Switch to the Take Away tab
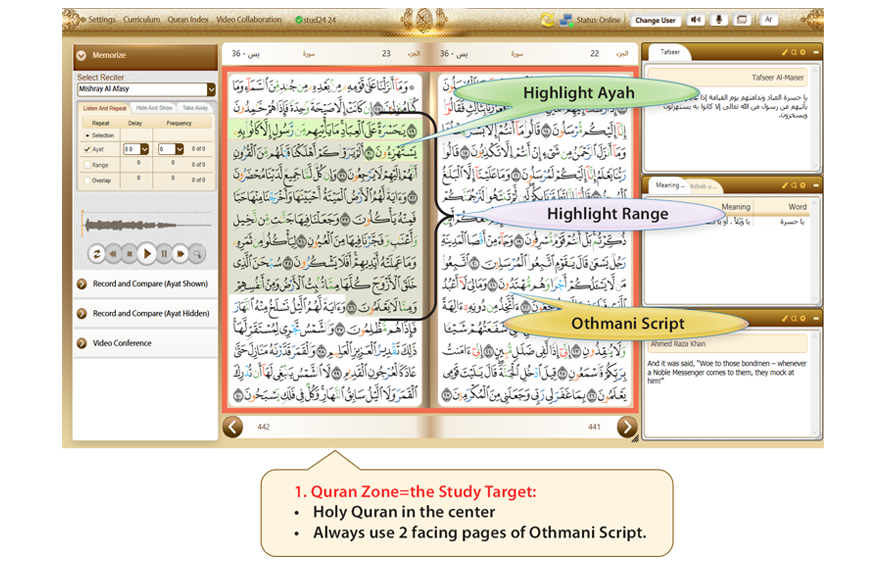The width and height of the screenshot is (886, 564). click(x=195, y=108)
